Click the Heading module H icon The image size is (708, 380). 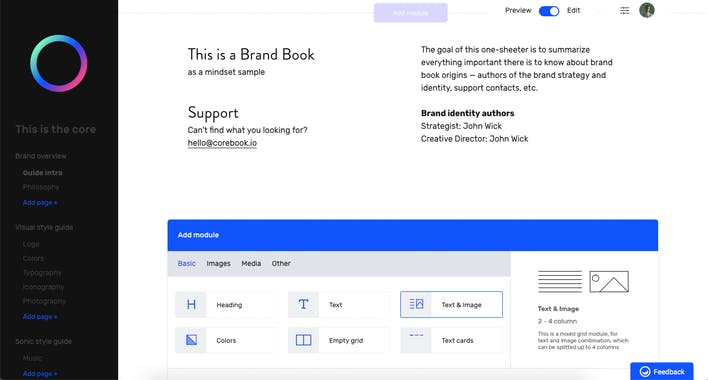click(x=191, y=305)
